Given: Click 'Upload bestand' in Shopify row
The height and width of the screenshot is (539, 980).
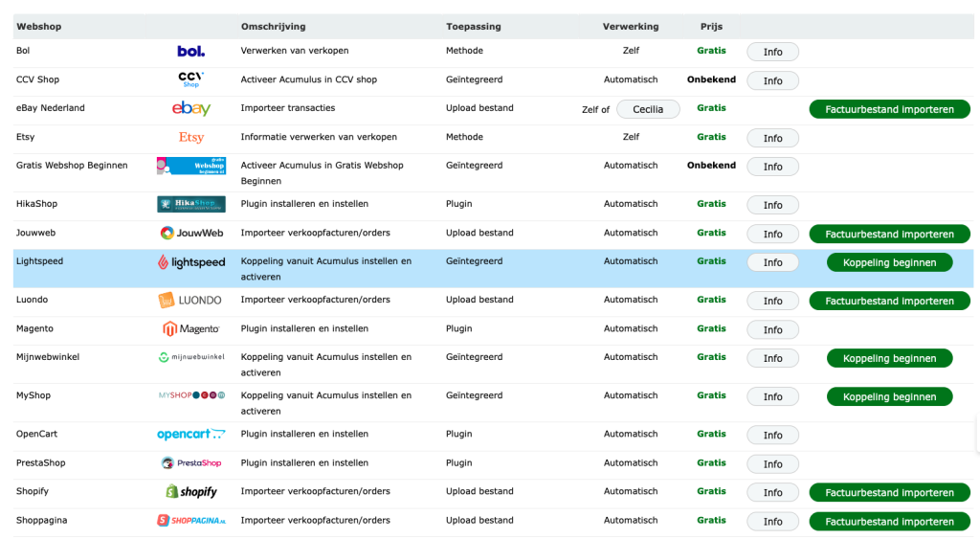Looking at the screenshot, I should coord(479,491).
